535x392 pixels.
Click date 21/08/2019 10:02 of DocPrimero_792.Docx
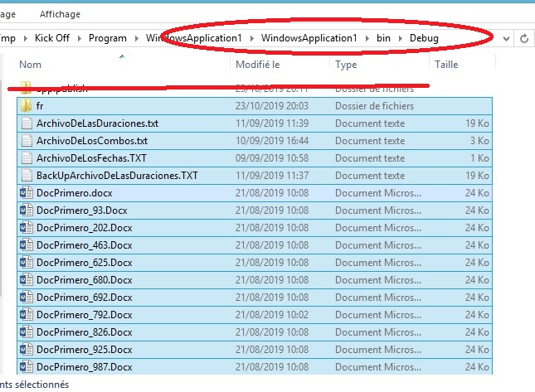(272, 315)
